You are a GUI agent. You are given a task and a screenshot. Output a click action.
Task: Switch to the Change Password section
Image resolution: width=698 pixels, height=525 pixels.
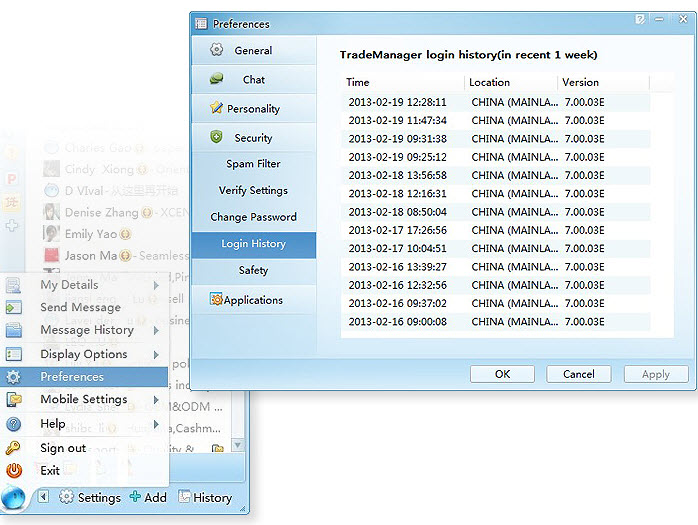pos(253,217)
